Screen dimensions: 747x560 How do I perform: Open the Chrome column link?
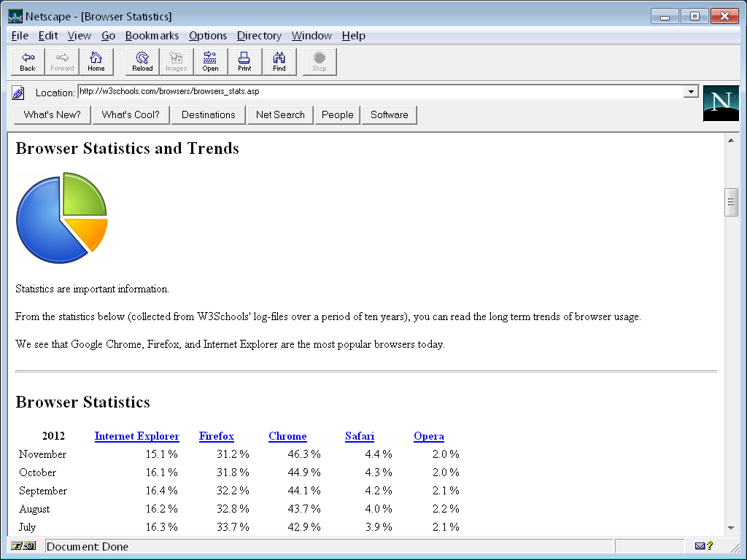(x=287, y=436)
